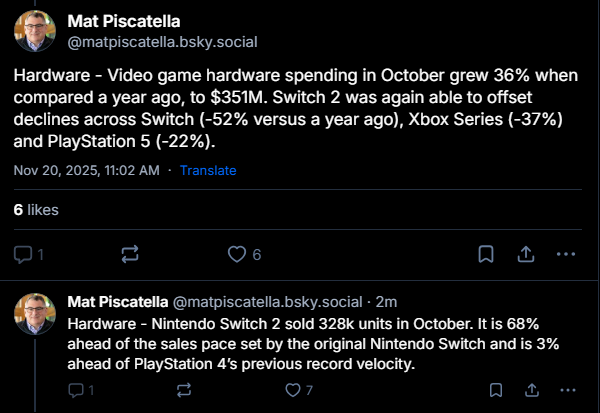Viewport: 600px width, 413px height.
Task: Open Mat Piscatella's avatar on main post
Action: [35, 32]
